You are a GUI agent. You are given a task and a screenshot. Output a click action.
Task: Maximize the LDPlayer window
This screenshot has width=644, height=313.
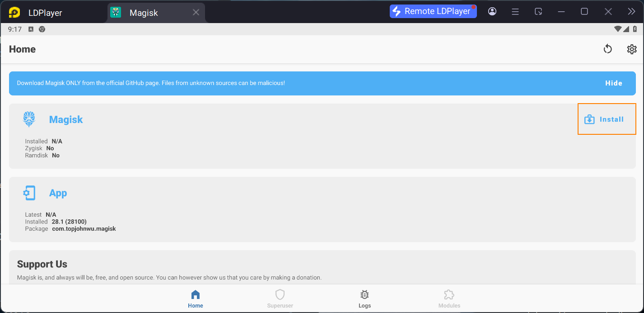click(x=584, y=11)
